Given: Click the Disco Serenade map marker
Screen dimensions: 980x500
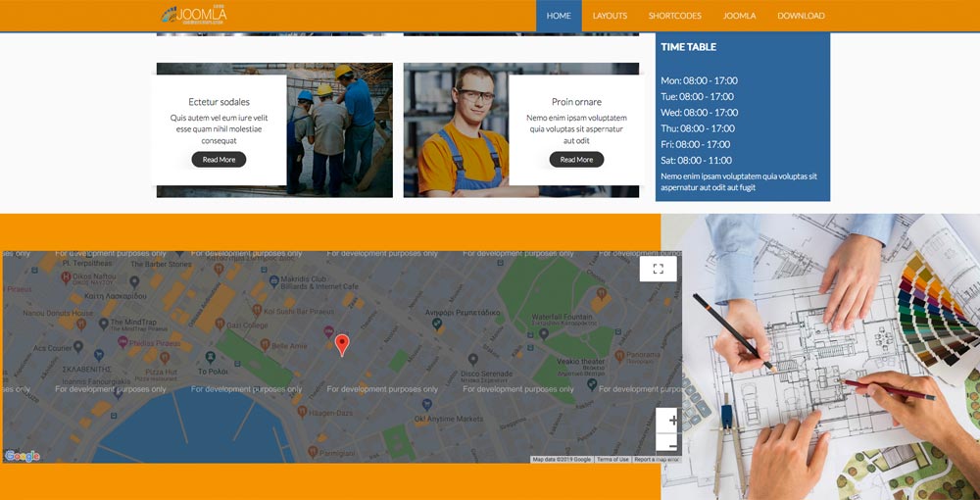Looking at the screenshot, I should [x=472, y=360].
